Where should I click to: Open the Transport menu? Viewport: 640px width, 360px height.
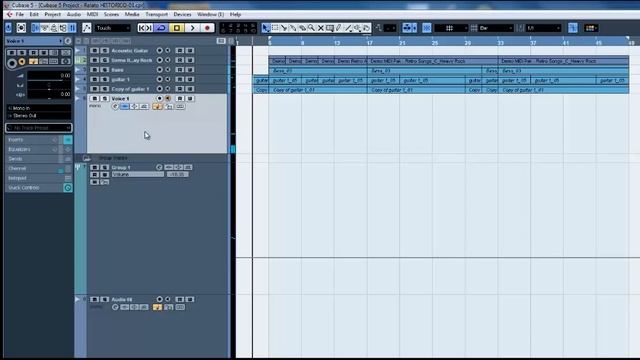157,14
